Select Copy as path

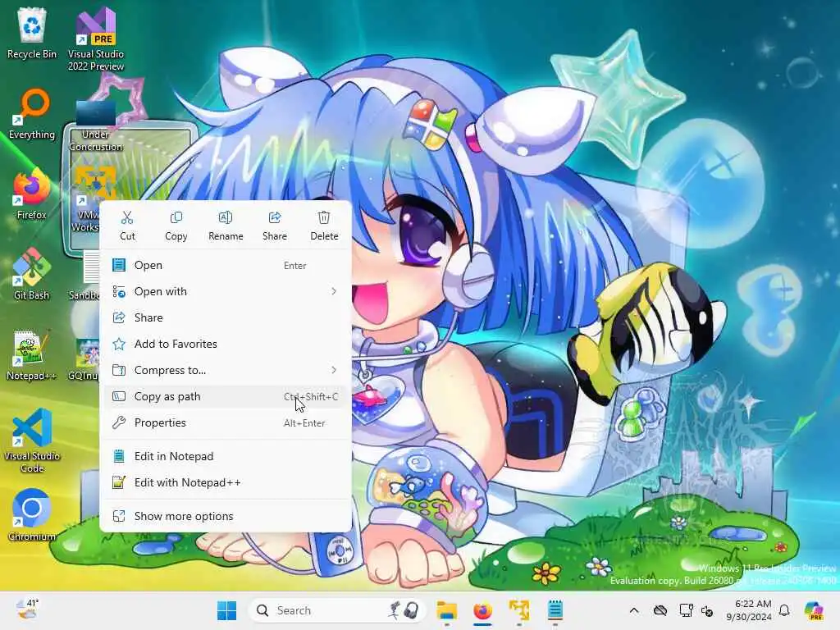click(x=226, y=396)
